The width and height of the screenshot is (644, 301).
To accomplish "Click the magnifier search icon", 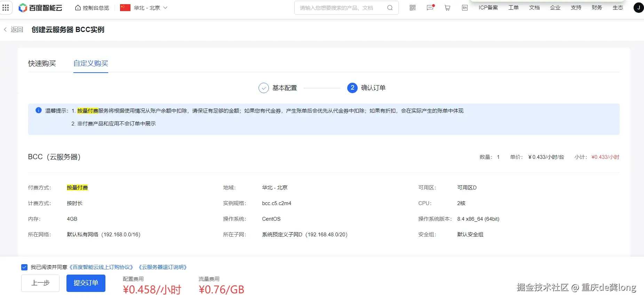I will 390,8.
